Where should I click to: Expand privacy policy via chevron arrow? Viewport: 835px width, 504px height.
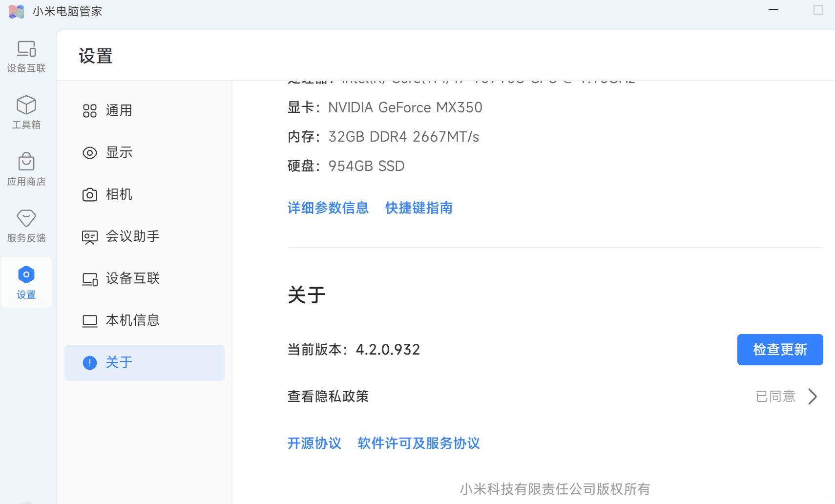coord(812,397)
